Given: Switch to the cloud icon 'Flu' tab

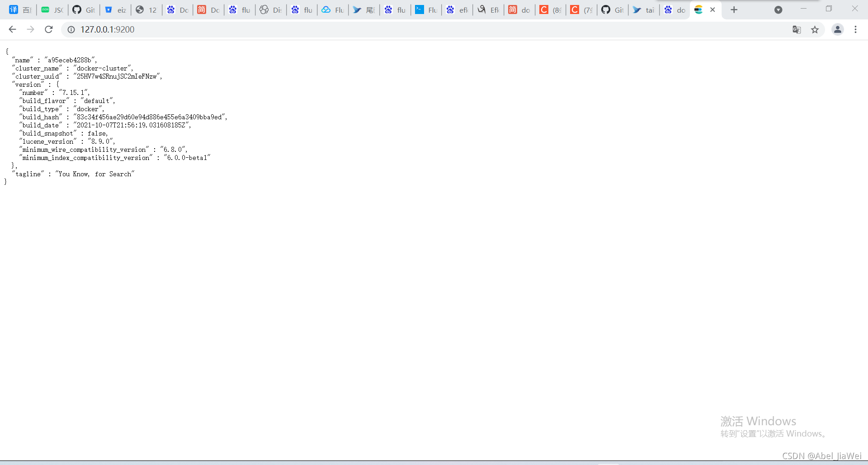Looking at the screenshot, I should [333, 9].
